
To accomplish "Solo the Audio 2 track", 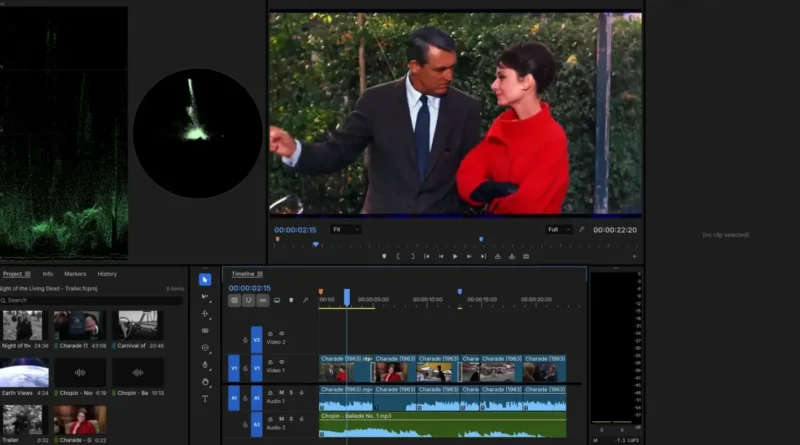I will [291, 419].
